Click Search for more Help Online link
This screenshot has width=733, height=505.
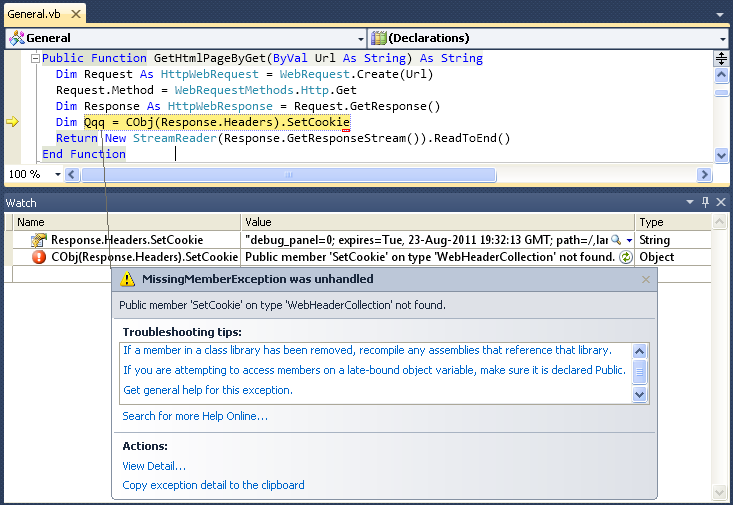[x=194, y=416]
